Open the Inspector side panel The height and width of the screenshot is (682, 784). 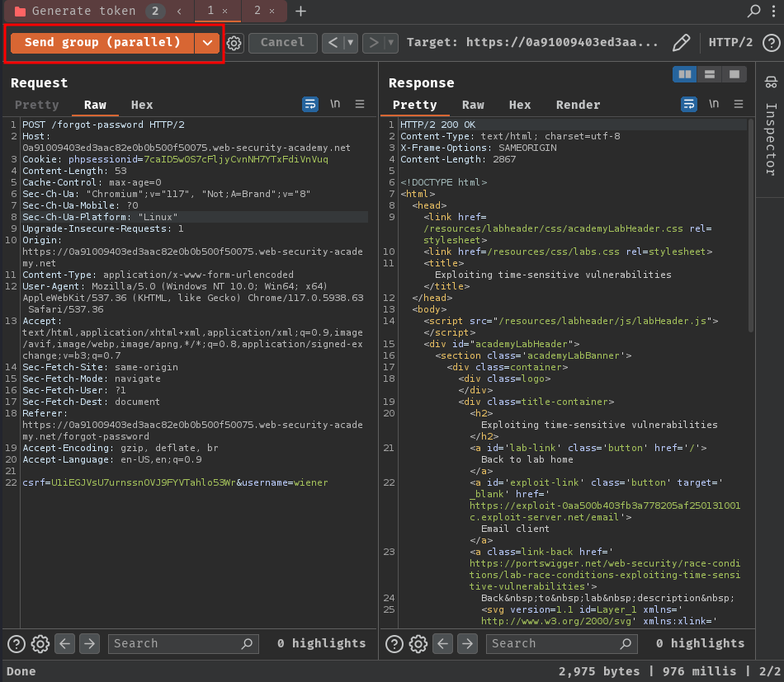coord(771,126)
